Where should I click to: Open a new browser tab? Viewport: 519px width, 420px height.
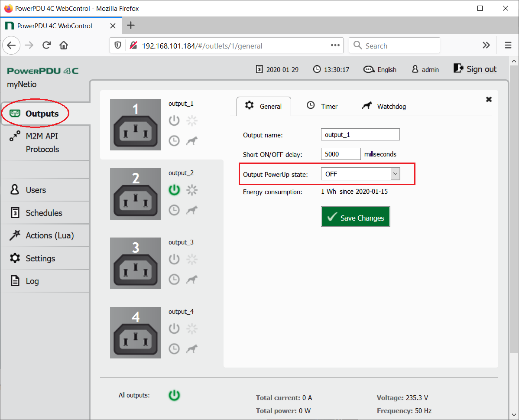click(x=131, y=26)
